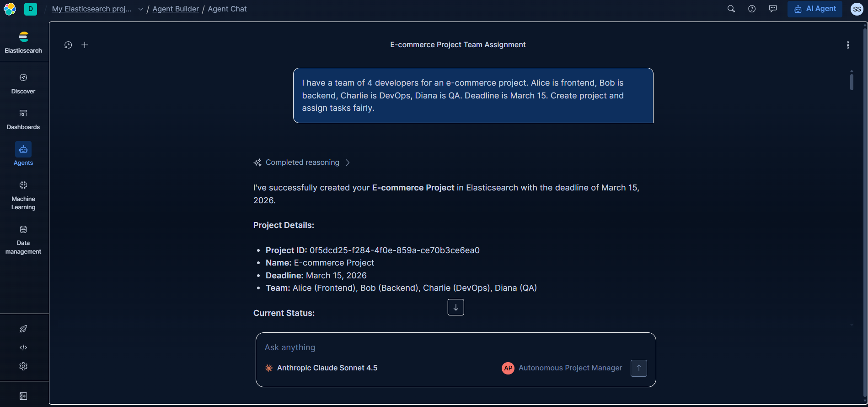Click the Team: Alice (Frontend) line

[401, 288]
